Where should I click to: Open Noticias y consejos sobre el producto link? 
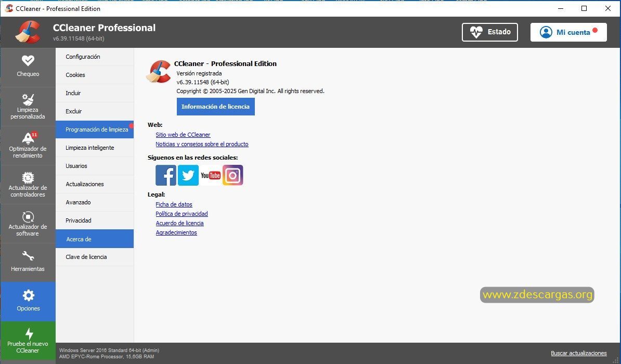(x=202, y=144)
